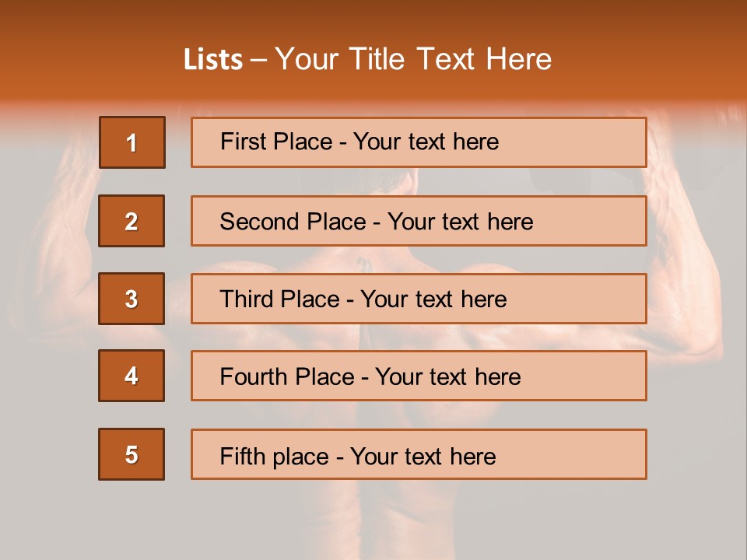Click the slide title text
This screenshot has height=560, width=747.
click(367, 59)
